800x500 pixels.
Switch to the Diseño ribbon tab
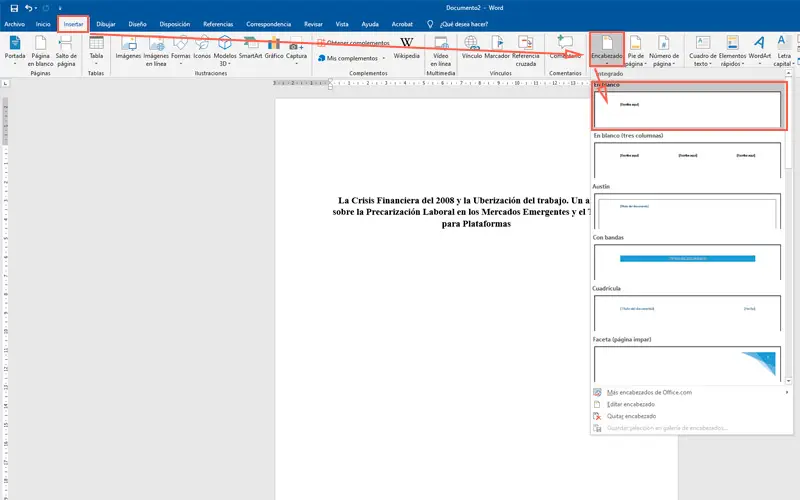138,23
